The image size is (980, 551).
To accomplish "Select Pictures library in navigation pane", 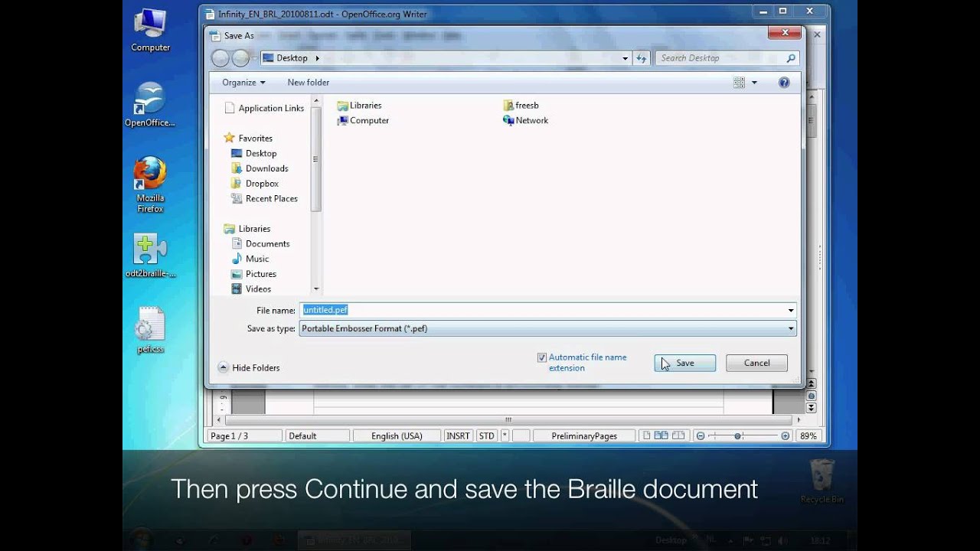I will [x=253, y=274].
